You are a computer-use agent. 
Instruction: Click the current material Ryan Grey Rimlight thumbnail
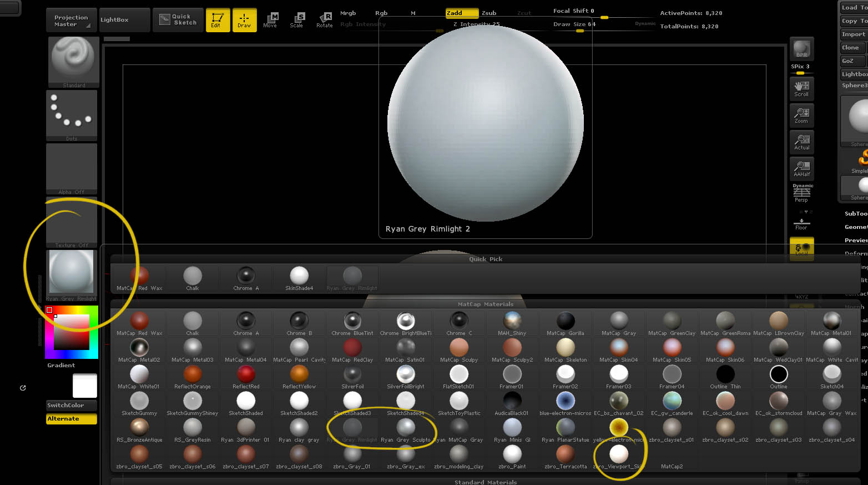72,275
